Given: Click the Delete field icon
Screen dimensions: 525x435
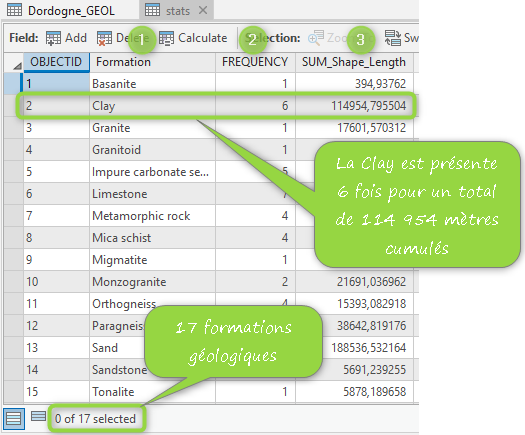Looking at the screenshot, I should coord(104,38).
